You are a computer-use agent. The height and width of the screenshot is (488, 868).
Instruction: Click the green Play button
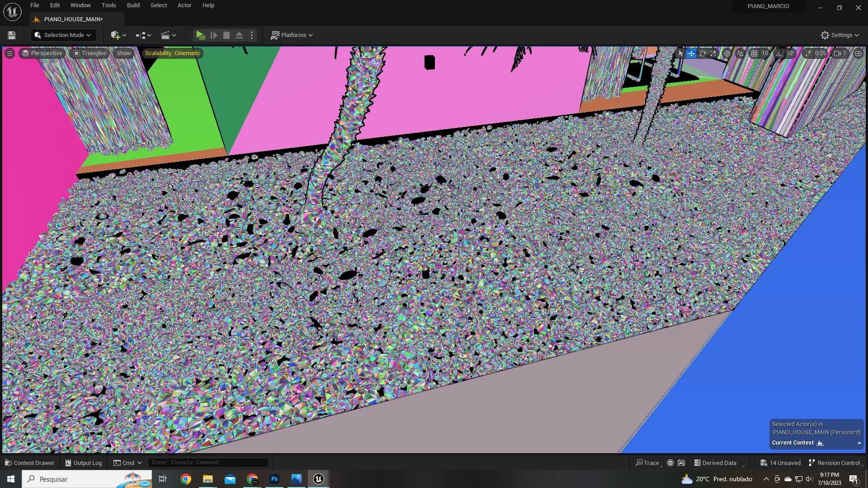point(200,35)
